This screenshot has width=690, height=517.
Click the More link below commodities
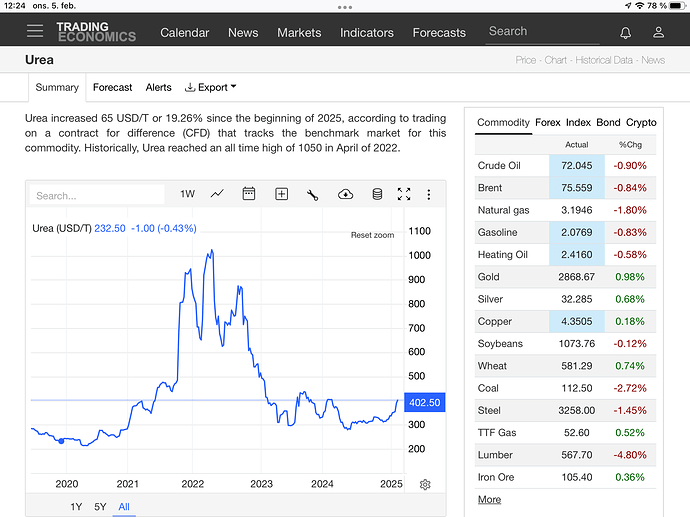489,499
